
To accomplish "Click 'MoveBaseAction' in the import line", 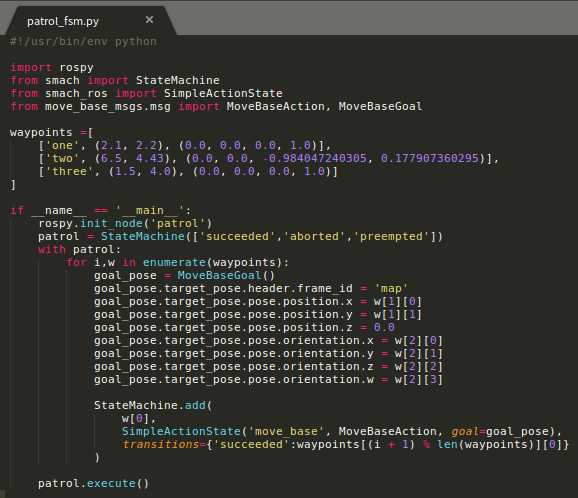I will (276, 107).
